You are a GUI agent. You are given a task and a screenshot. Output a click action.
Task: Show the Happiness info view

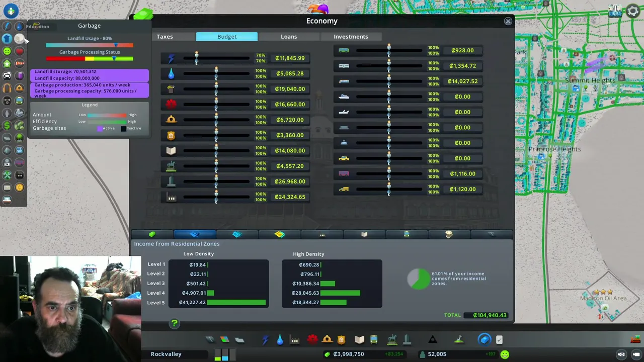pyautogui.click(x=7, y=51)
